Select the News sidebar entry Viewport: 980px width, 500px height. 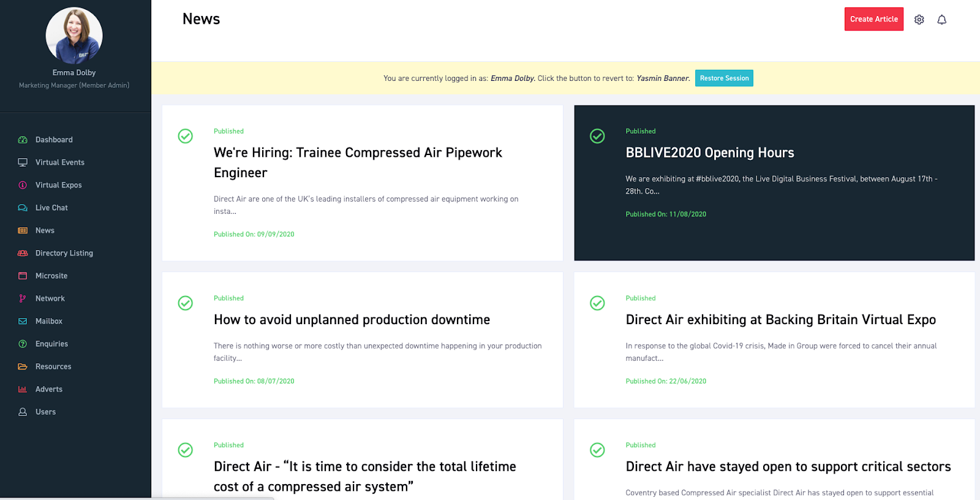point(45,230)
